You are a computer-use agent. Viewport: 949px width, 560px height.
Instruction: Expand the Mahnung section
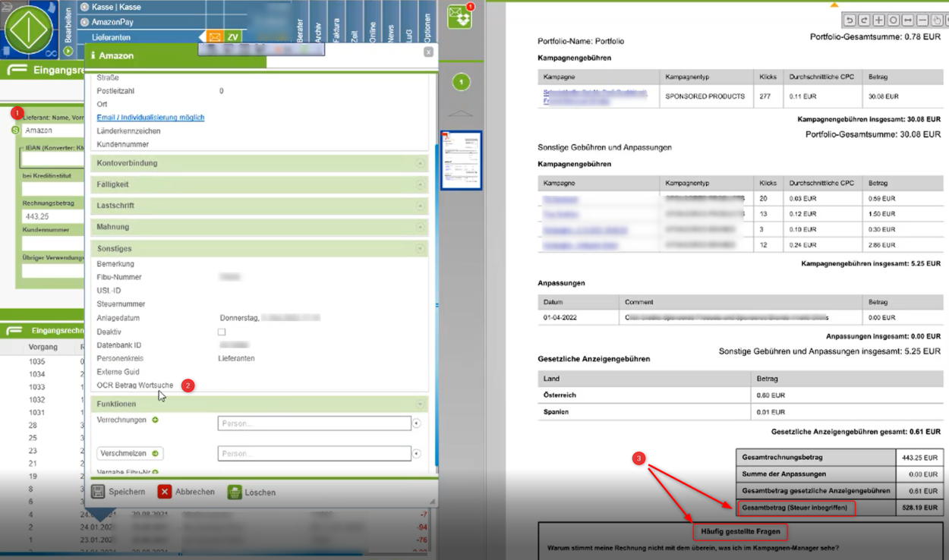click(259, 227)
